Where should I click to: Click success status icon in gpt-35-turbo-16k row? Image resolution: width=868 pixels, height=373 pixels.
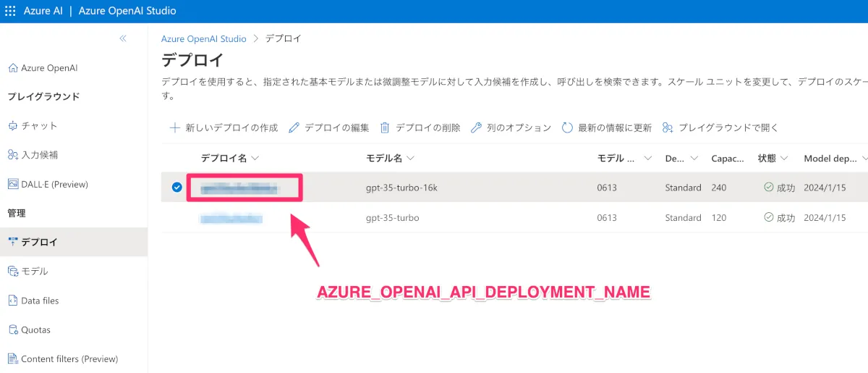768,188
